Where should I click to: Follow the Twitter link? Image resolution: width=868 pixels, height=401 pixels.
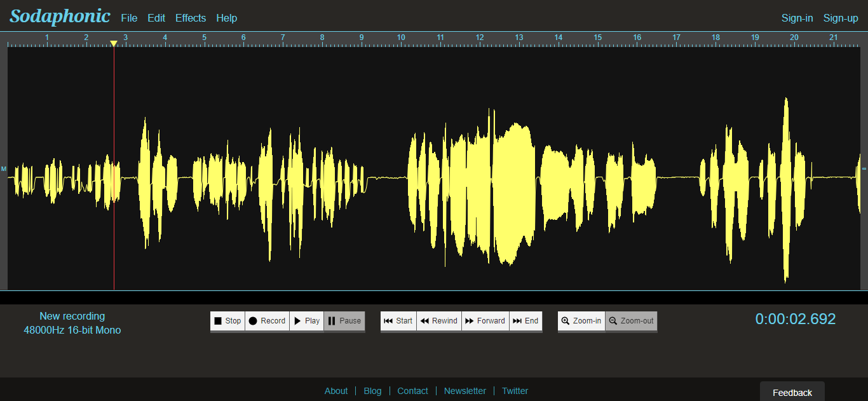515,391
